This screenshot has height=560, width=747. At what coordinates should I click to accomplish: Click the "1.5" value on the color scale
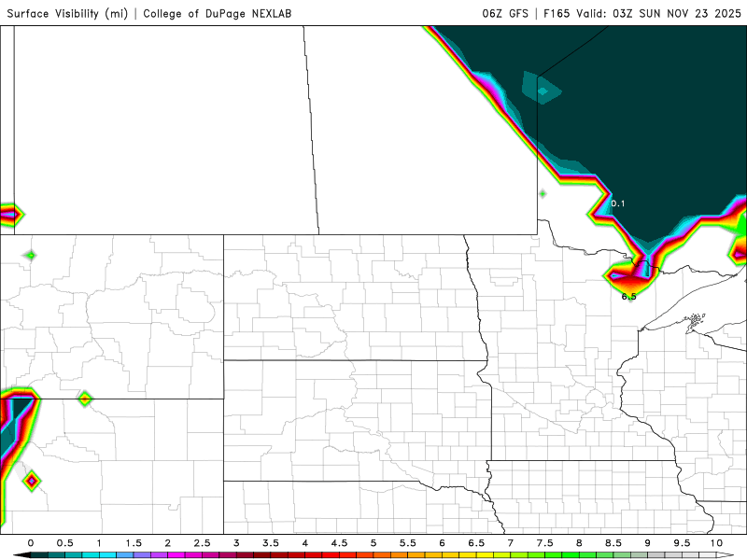(134, 543)
